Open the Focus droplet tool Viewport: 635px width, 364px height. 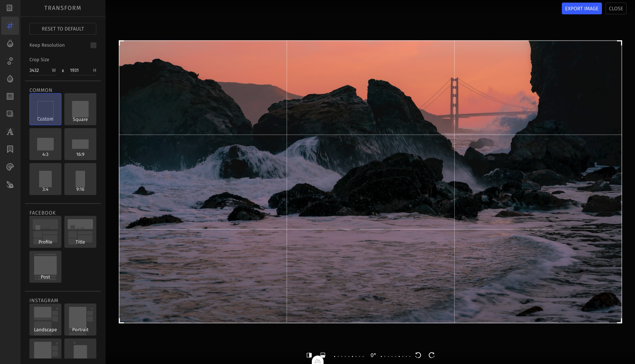tap(10, 79)
